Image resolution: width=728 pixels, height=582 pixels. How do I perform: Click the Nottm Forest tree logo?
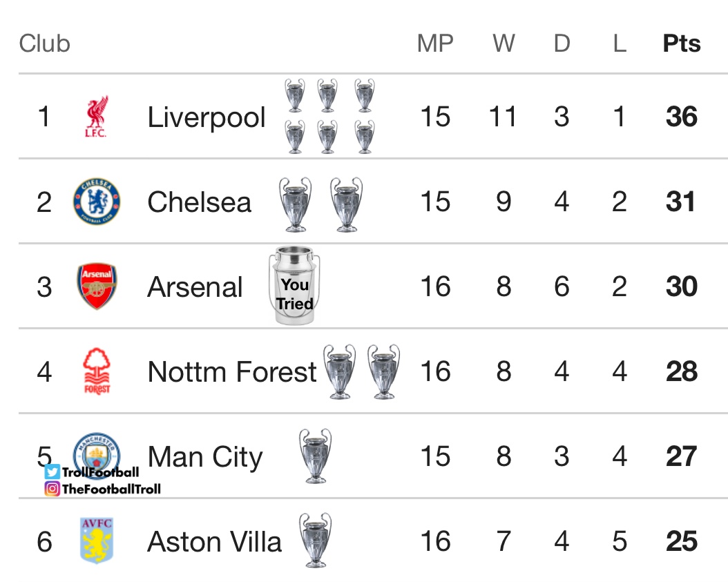(x=97, y=371)
